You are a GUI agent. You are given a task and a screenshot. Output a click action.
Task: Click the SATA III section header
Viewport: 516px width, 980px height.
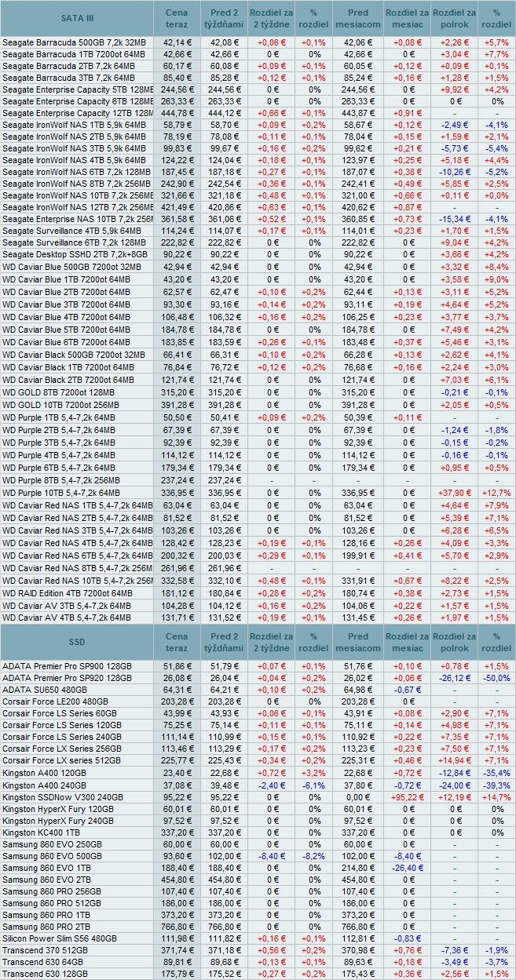(77, 18)
